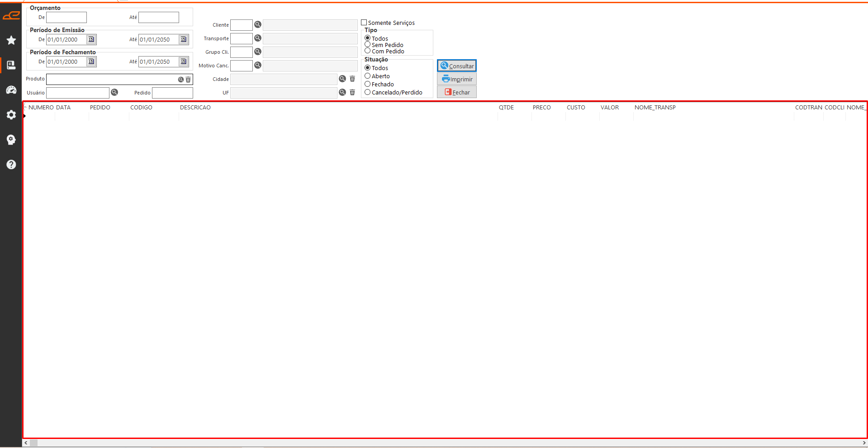
Task: Click the search icon beside Usuário field
Action: coord(115,92)
